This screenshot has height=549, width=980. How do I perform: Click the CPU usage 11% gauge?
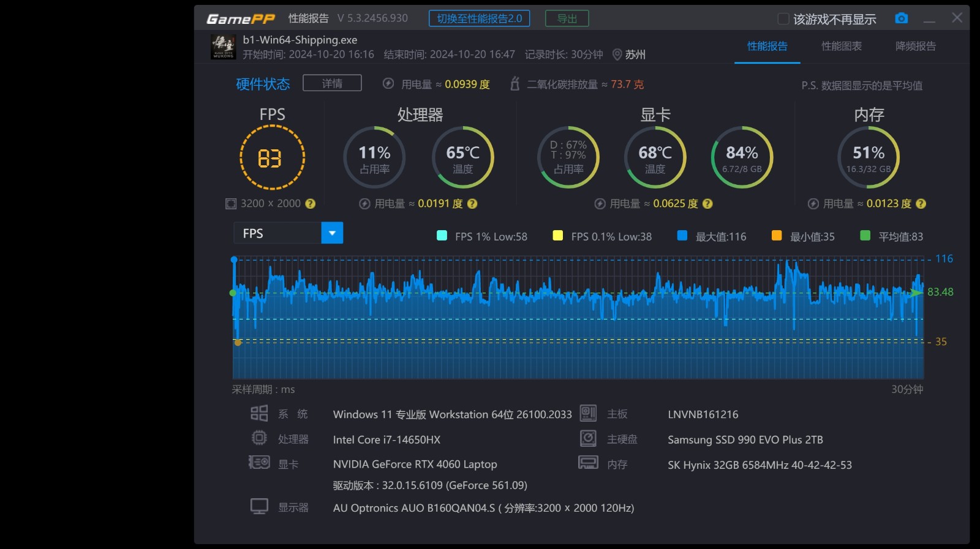coord(374,158)
